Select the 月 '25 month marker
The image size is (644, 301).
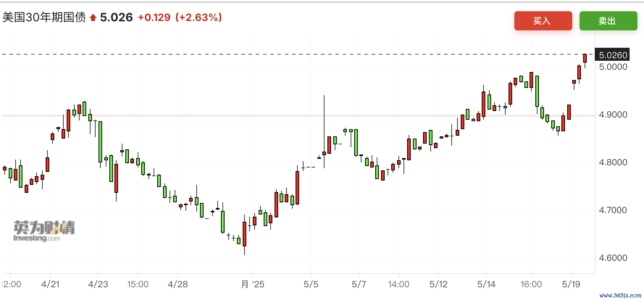(253, 284)
